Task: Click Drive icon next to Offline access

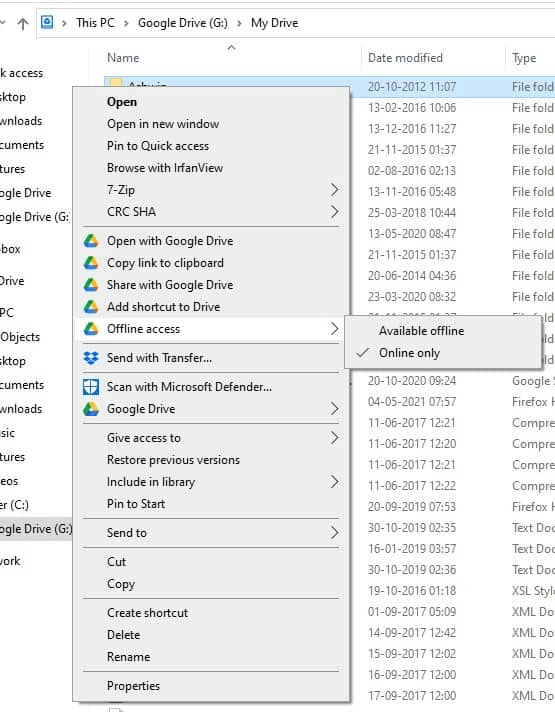Action: [91, 329]
